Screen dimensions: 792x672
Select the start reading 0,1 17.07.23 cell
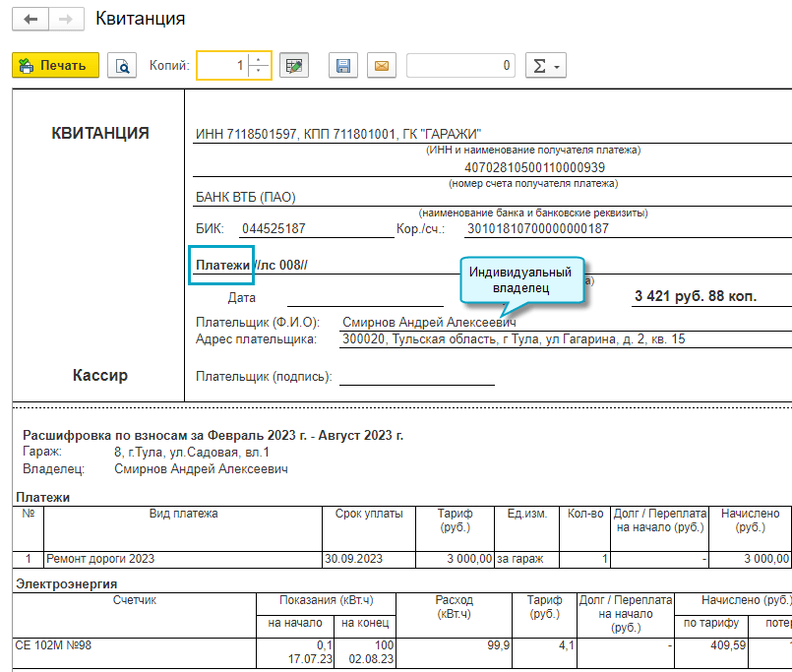295,652
